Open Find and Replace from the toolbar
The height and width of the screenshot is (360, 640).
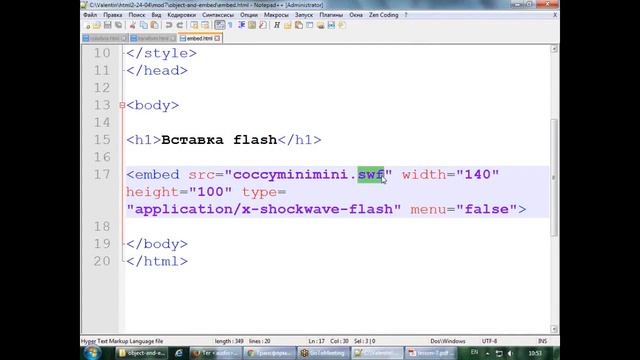(205, 25)
